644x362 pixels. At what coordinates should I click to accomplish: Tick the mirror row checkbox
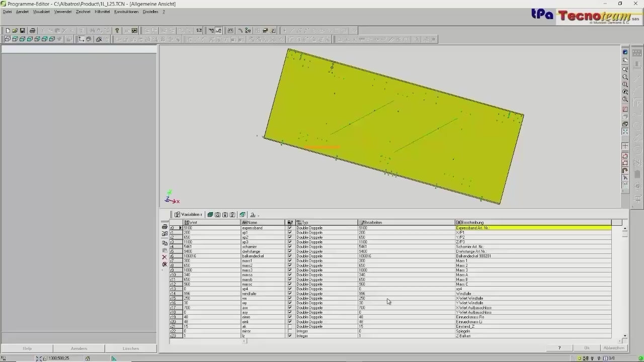290,331
